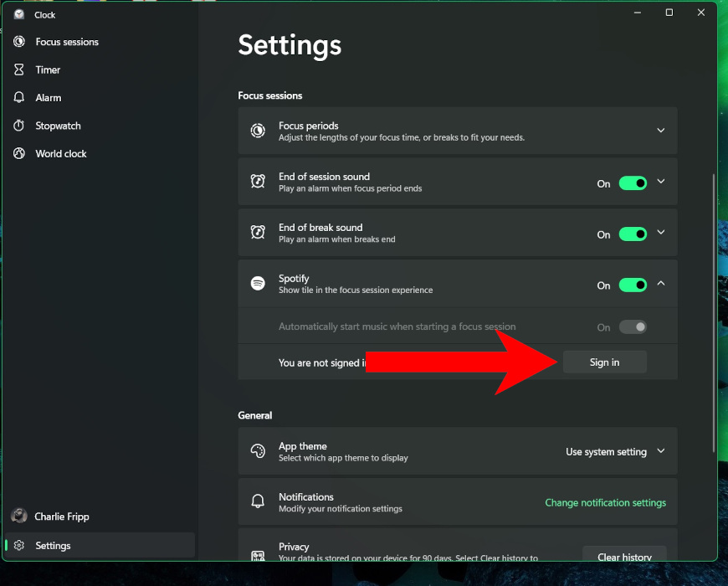Click the Charlie Fripp account entry
The image size is (728, 586).
(x=59, y=517)
